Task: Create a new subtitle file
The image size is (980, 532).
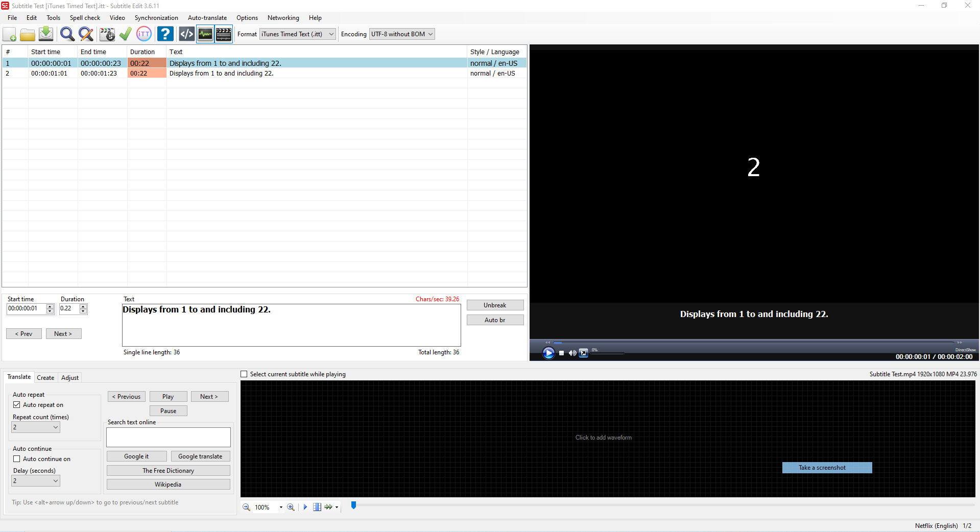Action: pos(9,34)
